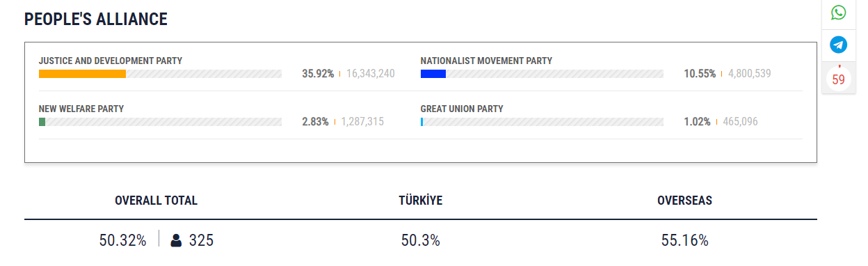Click the 59 share counter badge
Screen dimensions: 868x266
coord(838,79)
